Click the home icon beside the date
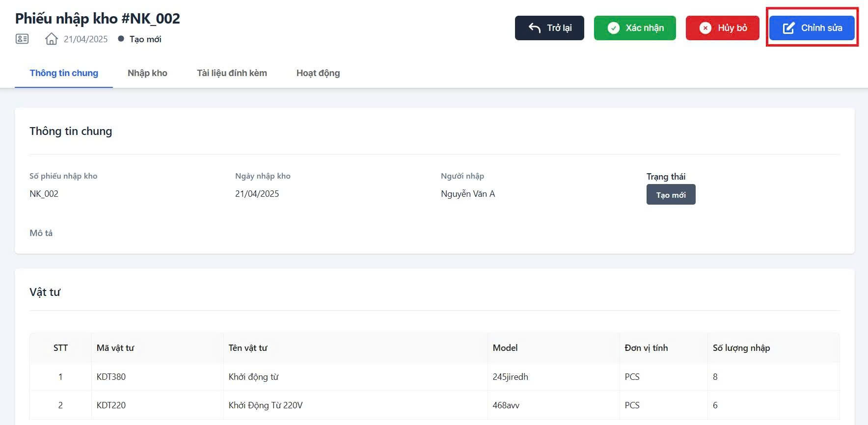The width and height of the screenshot is (868, 425). click(x=52, y=39)
